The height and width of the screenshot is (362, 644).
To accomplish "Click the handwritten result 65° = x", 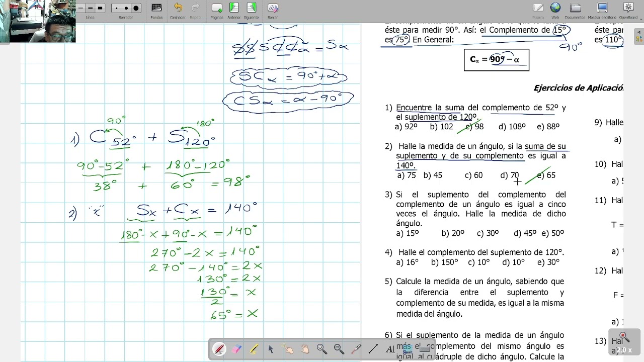I will pos(234,314).
